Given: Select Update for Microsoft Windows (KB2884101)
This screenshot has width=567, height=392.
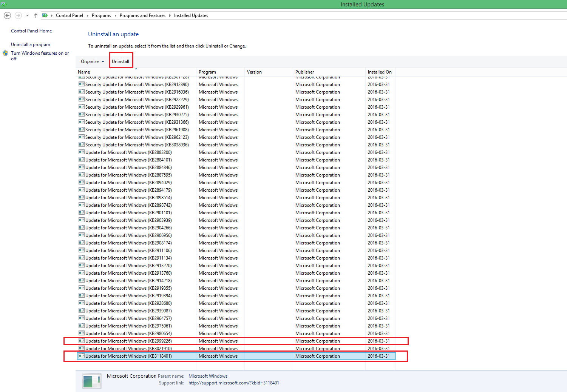Looking at the screenshot, I should [x=236, y=160].
